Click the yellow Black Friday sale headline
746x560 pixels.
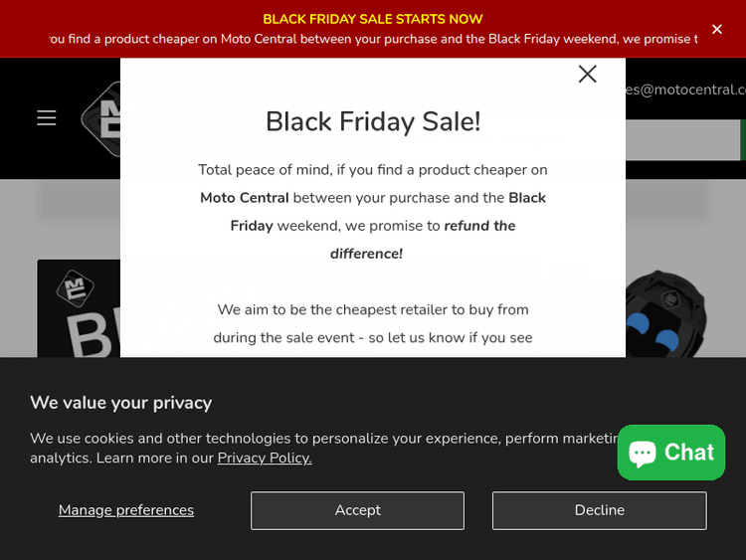[373, 19]
